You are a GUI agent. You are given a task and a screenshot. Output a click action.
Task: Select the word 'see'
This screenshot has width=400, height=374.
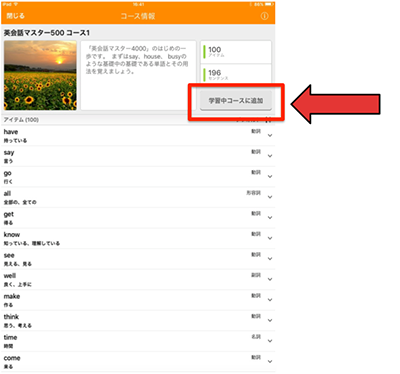9,255
